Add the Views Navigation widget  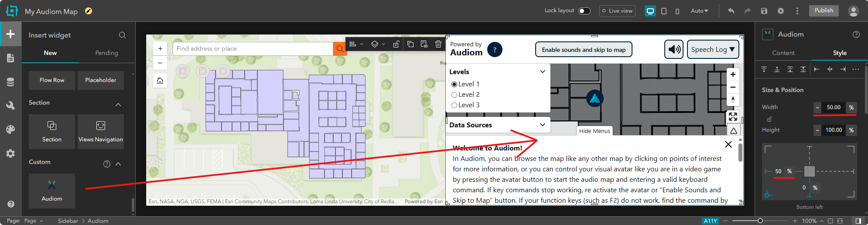(x=101, y=132)
